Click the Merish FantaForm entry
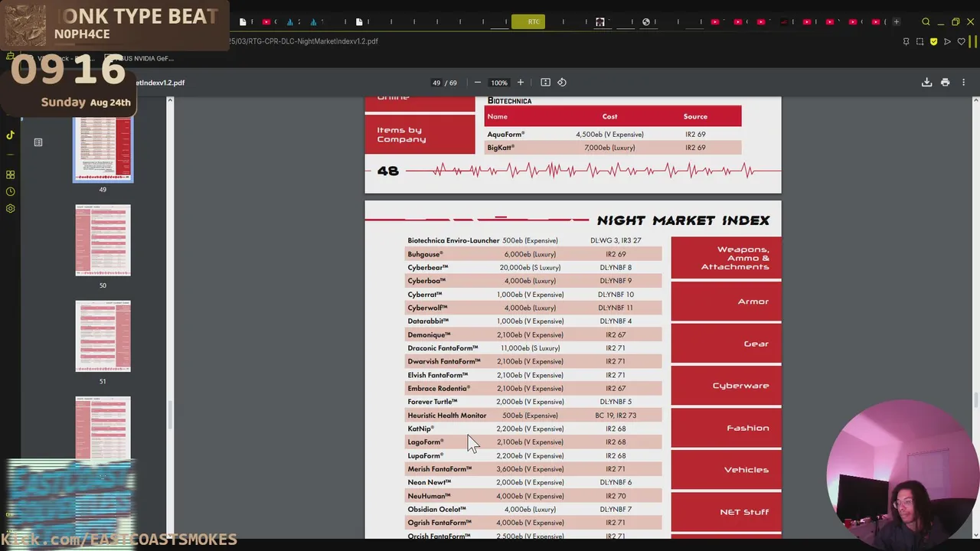The image size is (980, 551). [x=439, y=469]
